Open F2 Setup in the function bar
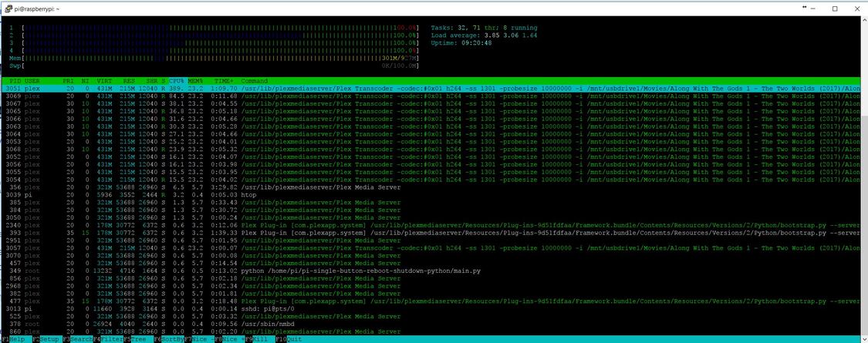The width and height of the screenshot is (868, 343). tap(47, 339)
